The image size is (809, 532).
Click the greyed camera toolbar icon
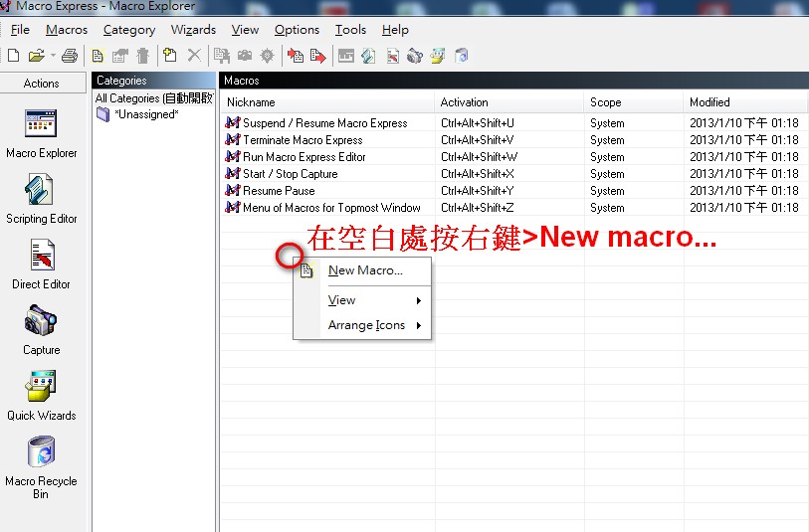click(x=245, y=55)
